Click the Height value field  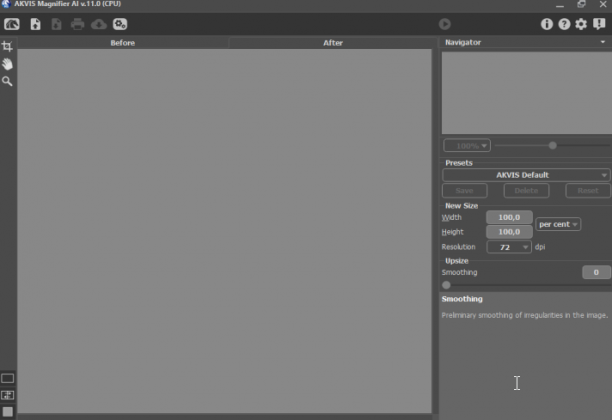[x=509, y=232]
